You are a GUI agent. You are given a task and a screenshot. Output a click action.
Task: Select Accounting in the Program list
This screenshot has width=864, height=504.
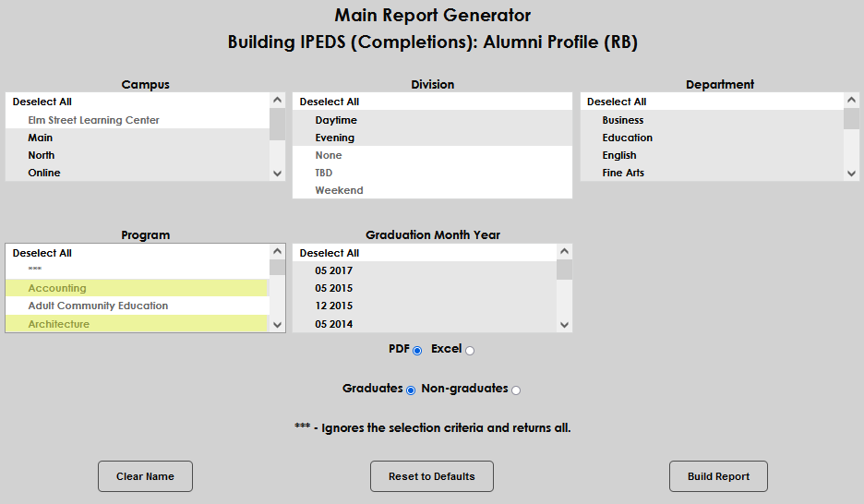coord(57,288)
